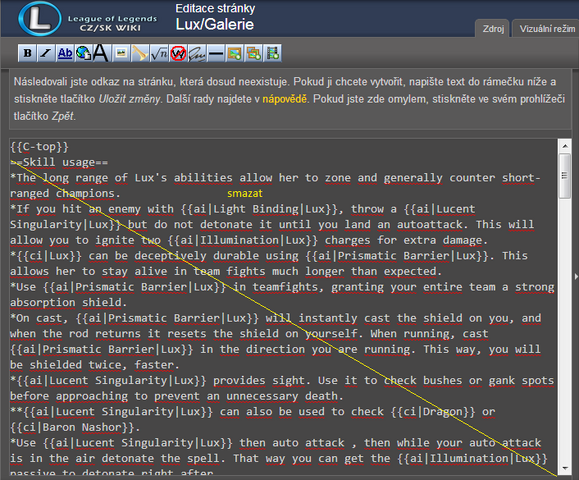The width and height of the screenshot is (579, 480).
Task: Insert external link globe icon
Action: coord(83,53)
